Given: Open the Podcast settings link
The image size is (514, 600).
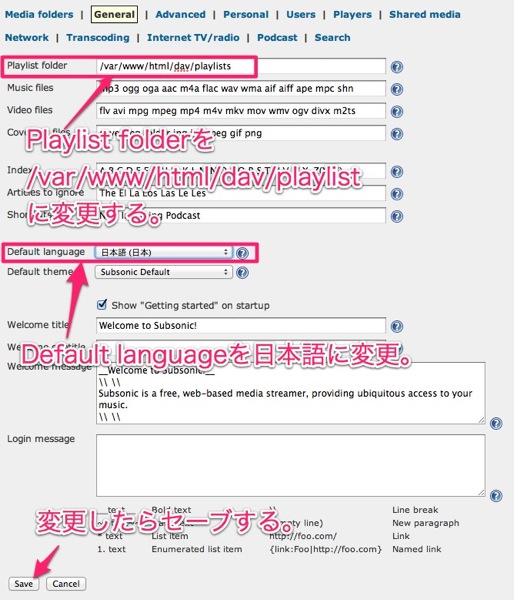Looking at the screenshot, I should (277, 38).
